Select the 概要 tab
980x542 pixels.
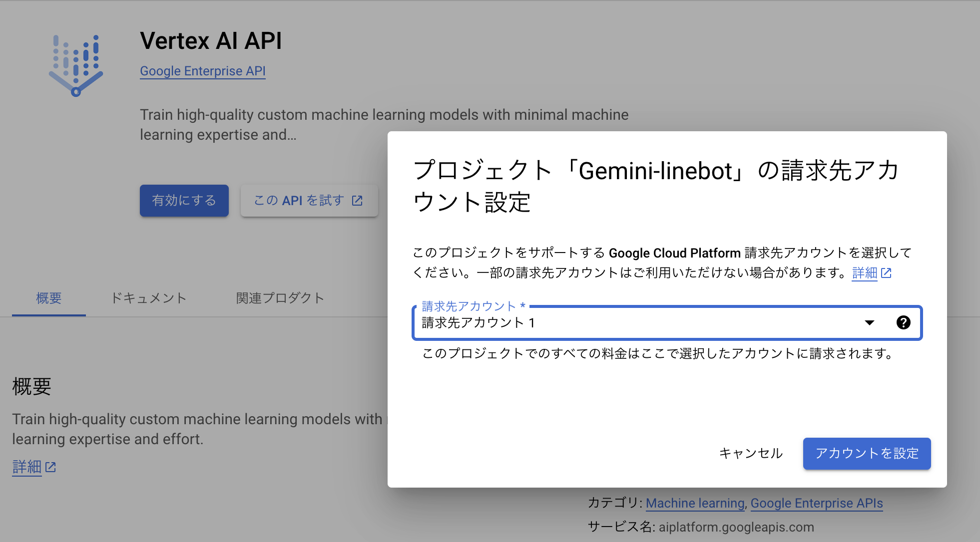click(48, 298)
